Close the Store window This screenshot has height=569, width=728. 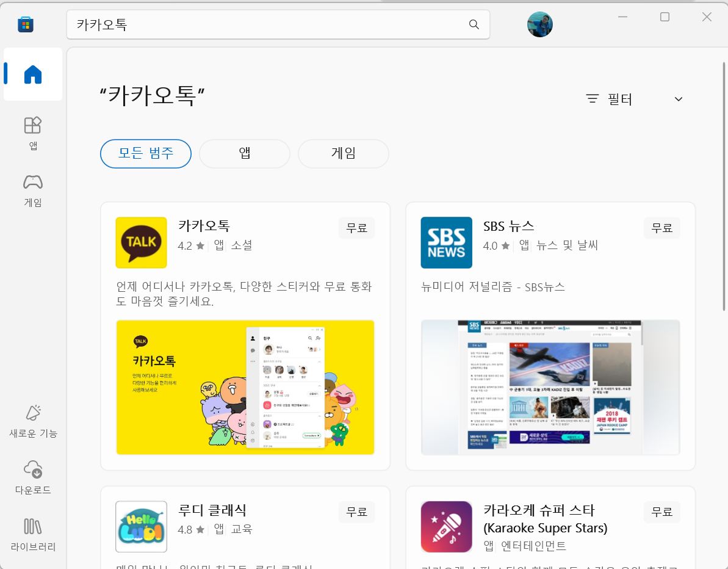pos(707,17)
